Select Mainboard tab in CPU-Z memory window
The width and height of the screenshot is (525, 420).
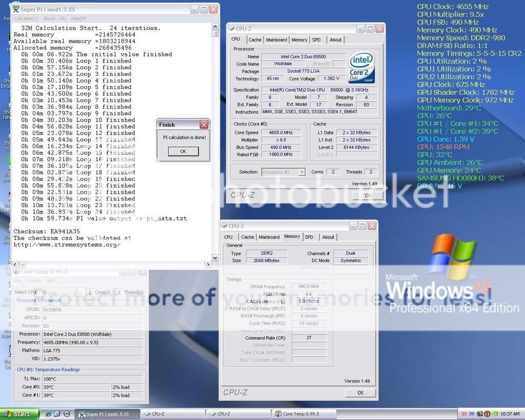[x=269, y=237]
